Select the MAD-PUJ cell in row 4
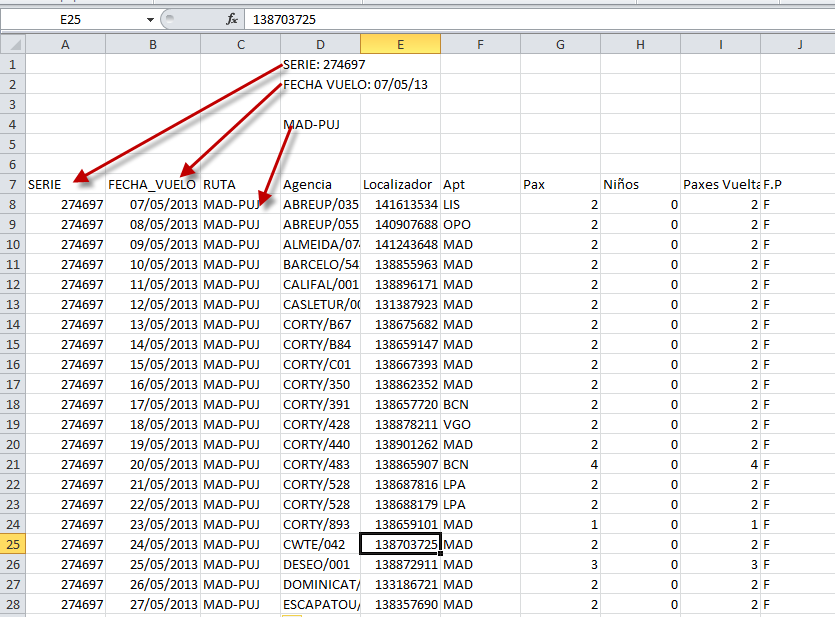Viewport: 835px width, 617px height. click(x=320, y=124)
